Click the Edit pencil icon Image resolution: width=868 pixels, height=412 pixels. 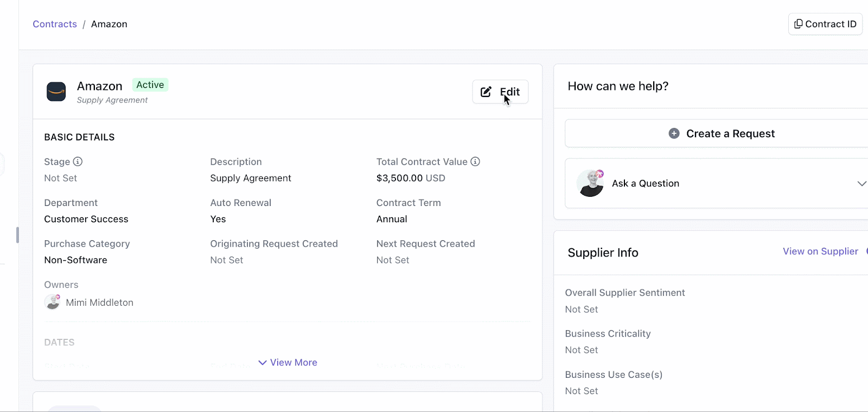click(x=486, y=92)
